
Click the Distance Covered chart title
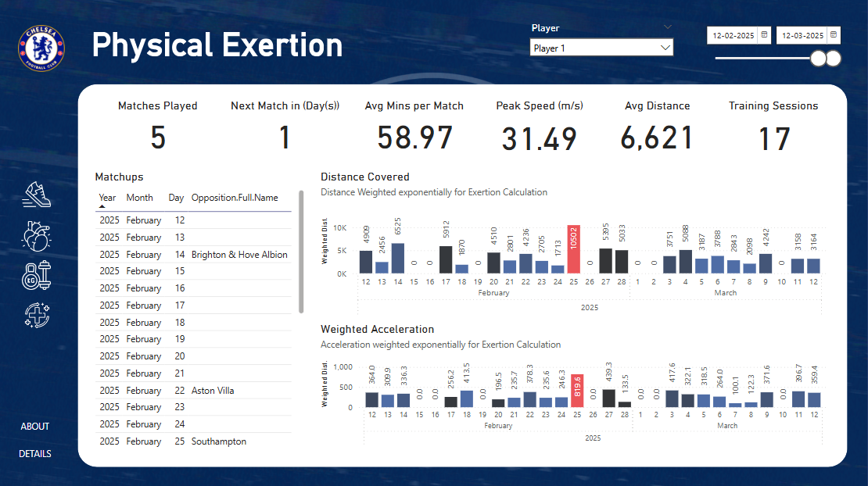click(x=365, y=177)
